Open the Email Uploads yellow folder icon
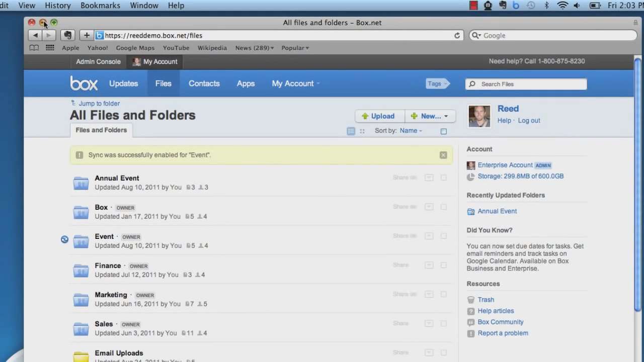 (x=80, y=356)
